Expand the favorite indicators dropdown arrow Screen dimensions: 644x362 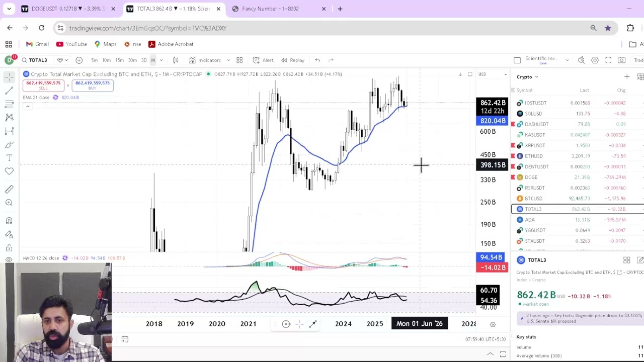click(x=228, y=60)
